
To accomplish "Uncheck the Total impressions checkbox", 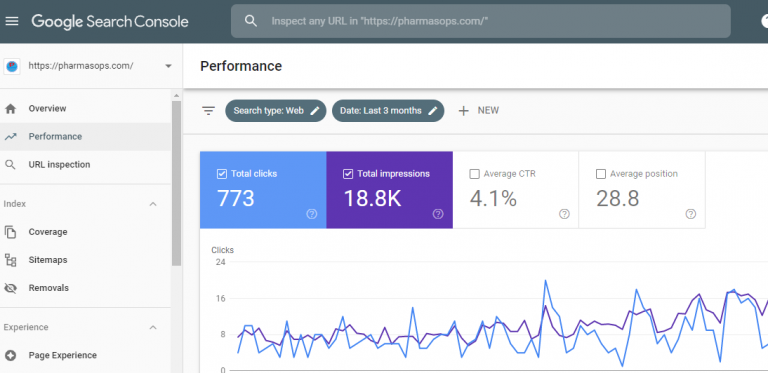I will tap(348, 174).
